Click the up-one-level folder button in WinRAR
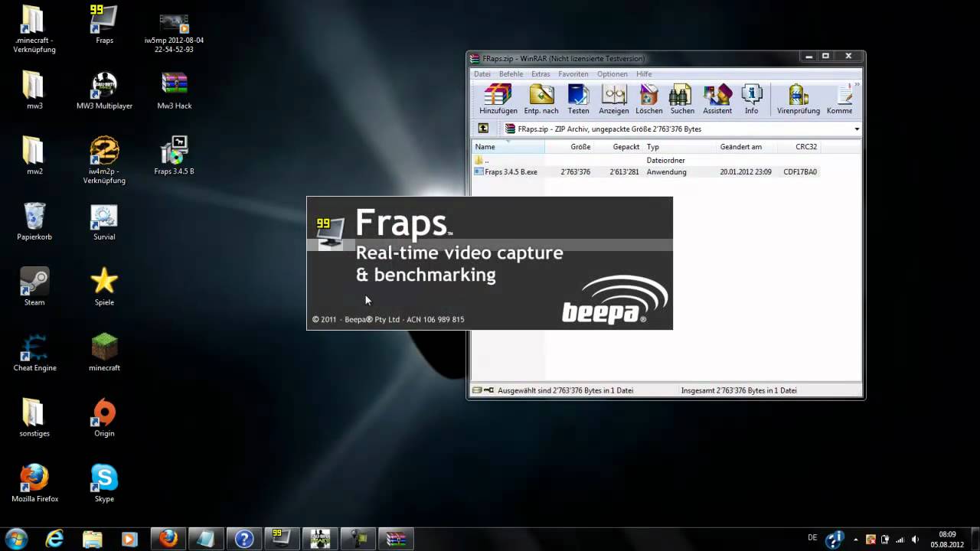This screenshot has height=551, width=980. pyautogui.click(x=483, y=129)
